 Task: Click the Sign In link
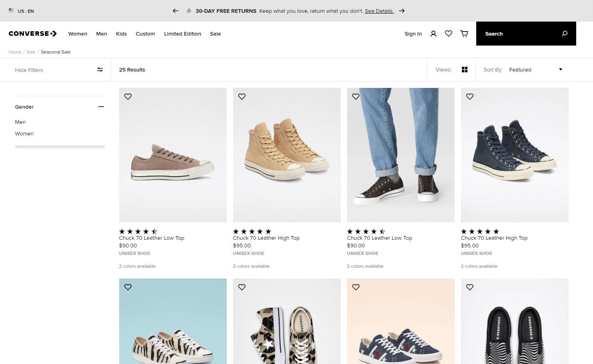click(x=413, y=34)
